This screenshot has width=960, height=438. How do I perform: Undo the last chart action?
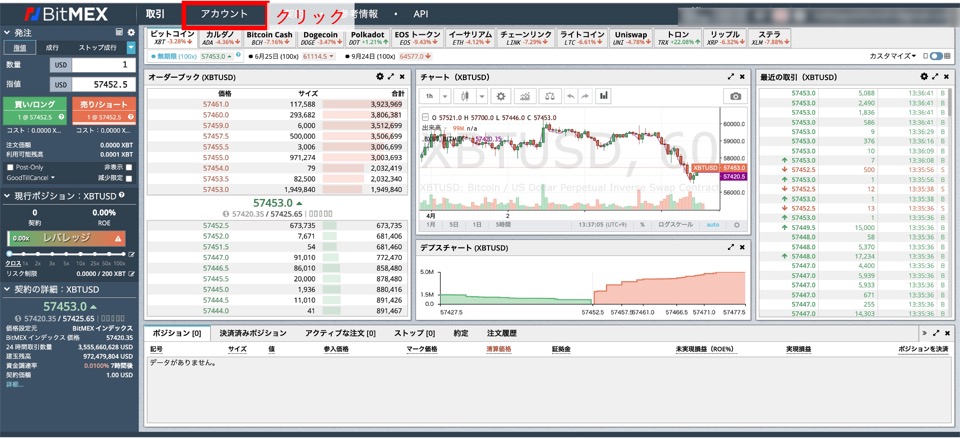[x=571, y=96]
